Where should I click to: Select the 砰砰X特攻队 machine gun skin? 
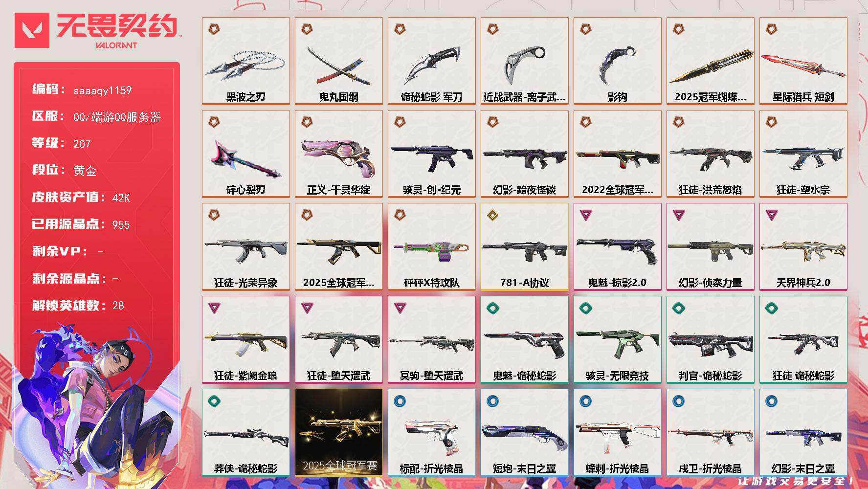pyautogui.click(x=432, y=247)
